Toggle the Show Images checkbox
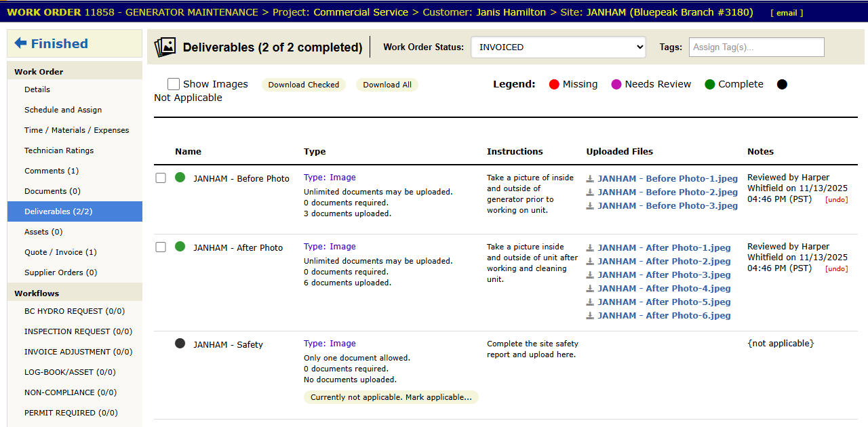Image resolution: width=868 pixels, height=427 pixels. [x=174, y=84]
